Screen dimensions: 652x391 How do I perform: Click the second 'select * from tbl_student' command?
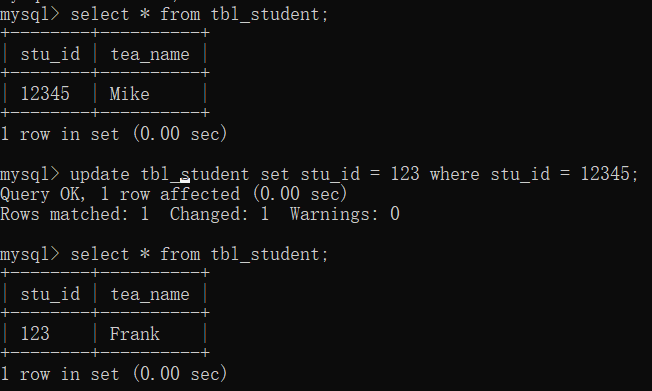pyautogui.click(x=199, y=254)
